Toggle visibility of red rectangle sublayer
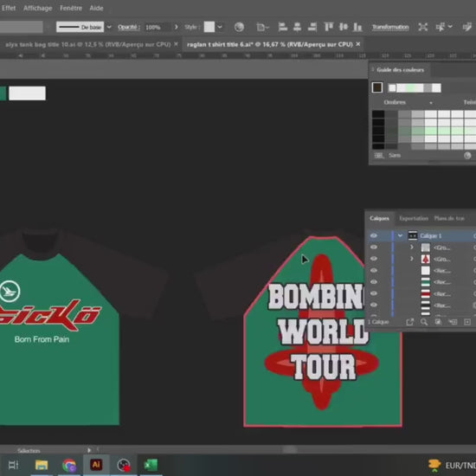The height and width of the screenshot is (476, 476). tap(374, 293)
